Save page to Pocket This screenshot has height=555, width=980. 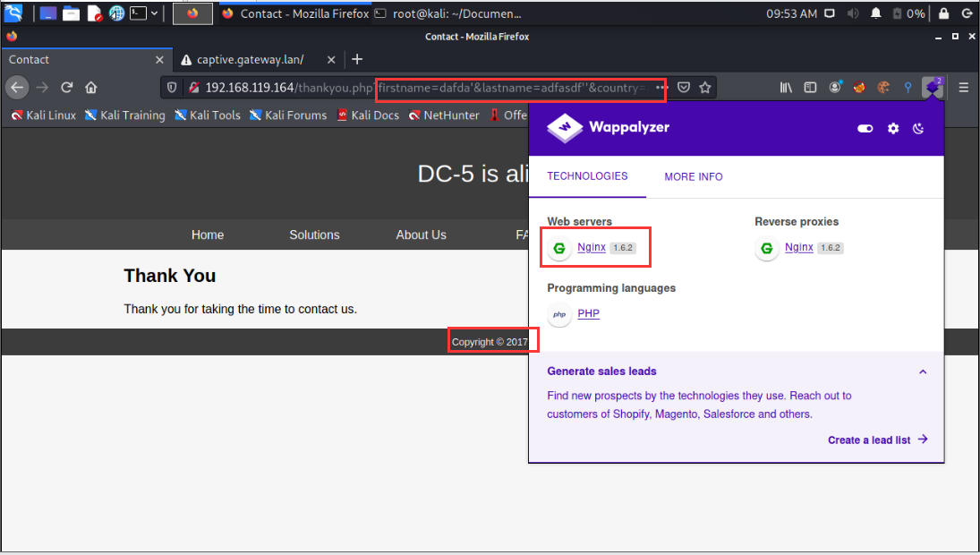tap(684, 88)
